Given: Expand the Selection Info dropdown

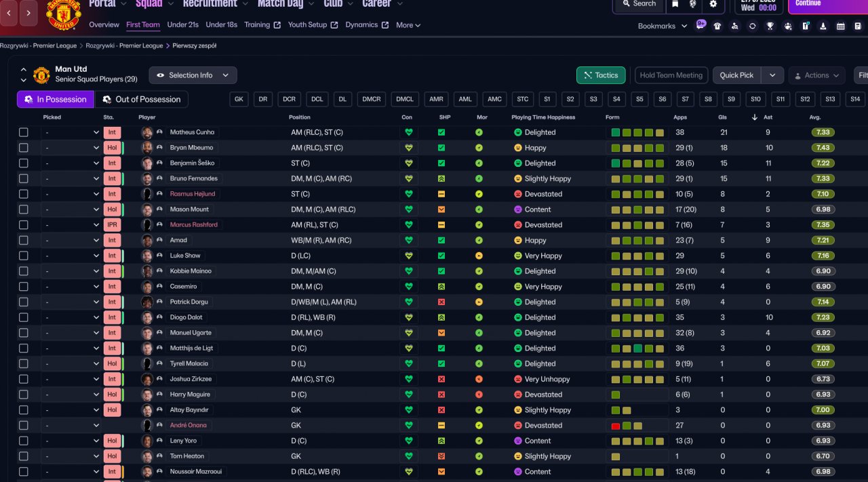Looking at the screenshot, I should 193,75.
